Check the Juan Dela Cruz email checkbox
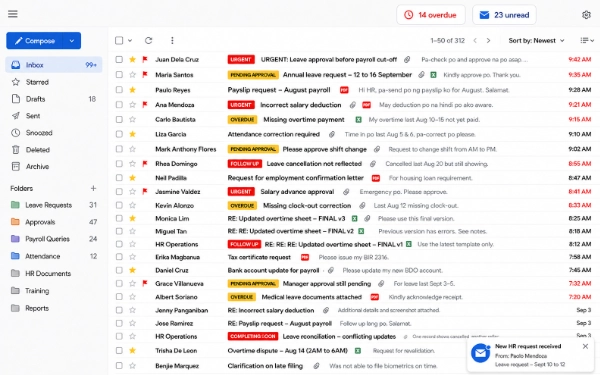The height and width of the screenshot is (375, 600). click(x=119, y=59)
